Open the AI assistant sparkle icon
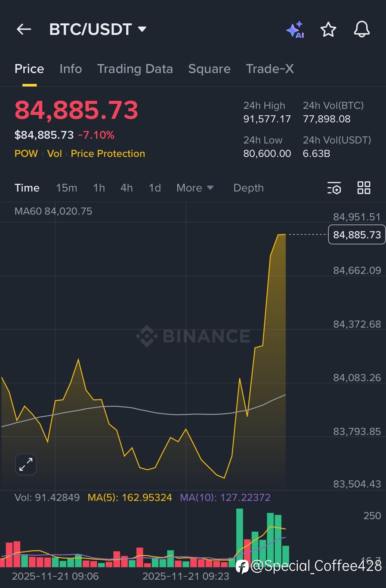 click(x=295, y=29)
